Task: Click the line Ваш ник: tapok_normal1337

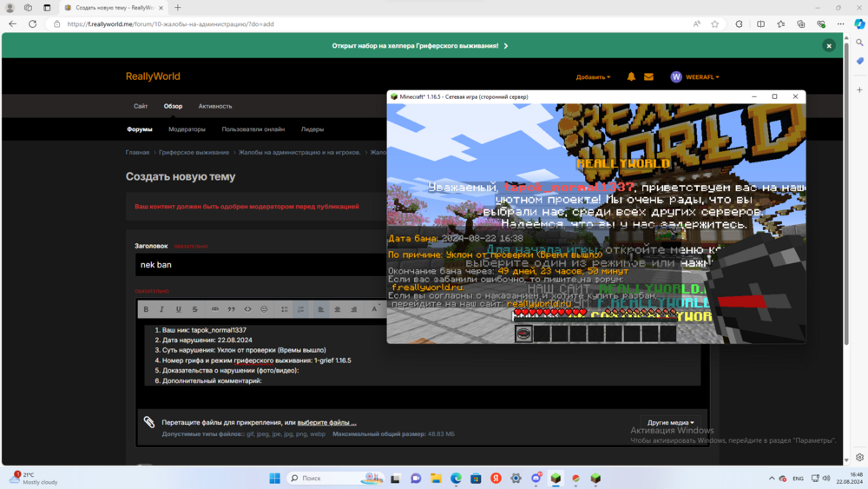Action: coord(204,330)
